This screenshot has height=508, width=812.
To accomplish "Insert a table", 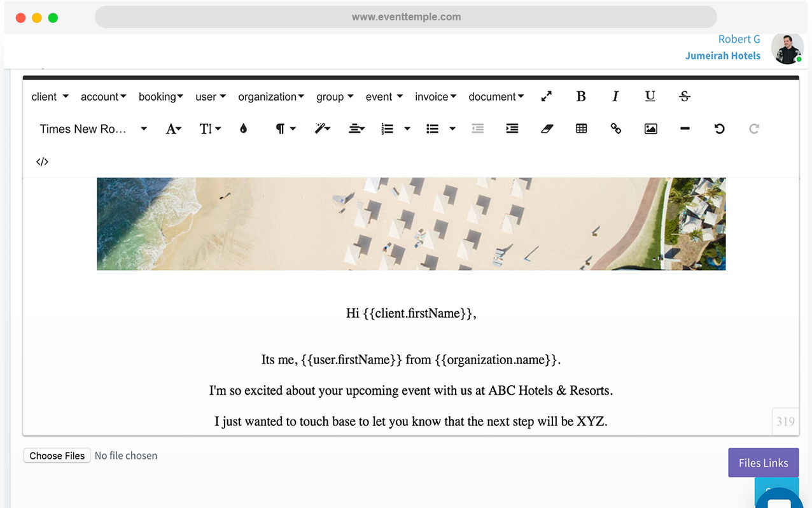I will [x=582, y=129].
